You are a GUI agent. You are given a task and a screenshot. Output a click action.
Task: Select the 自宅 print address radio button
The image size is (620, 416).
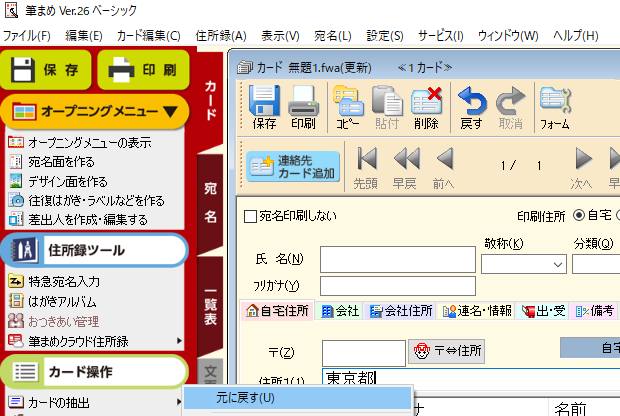click(579, 216)
